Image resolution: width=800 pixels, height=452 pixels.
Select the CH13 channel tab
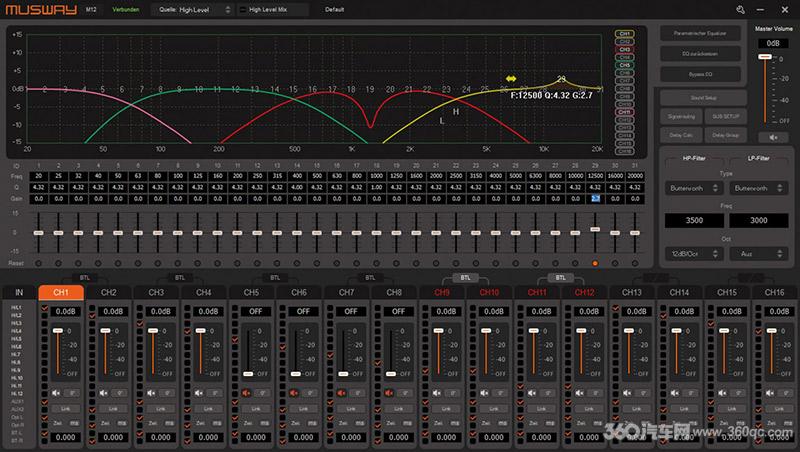tap(632, 292)
